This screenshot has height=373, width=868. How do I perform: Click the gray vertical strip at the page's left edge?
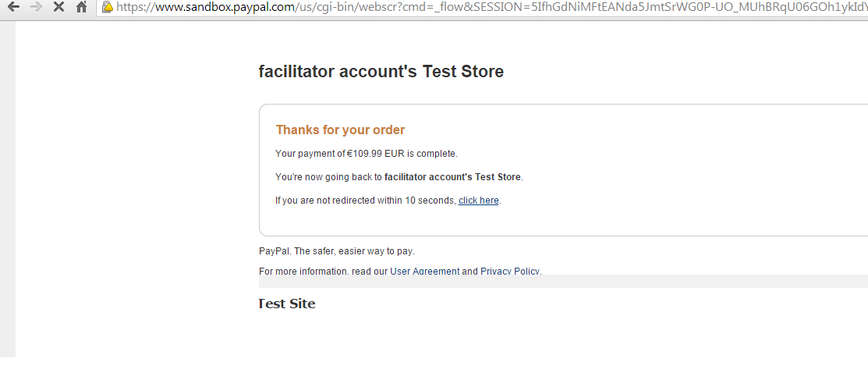(x=8, y=190)
